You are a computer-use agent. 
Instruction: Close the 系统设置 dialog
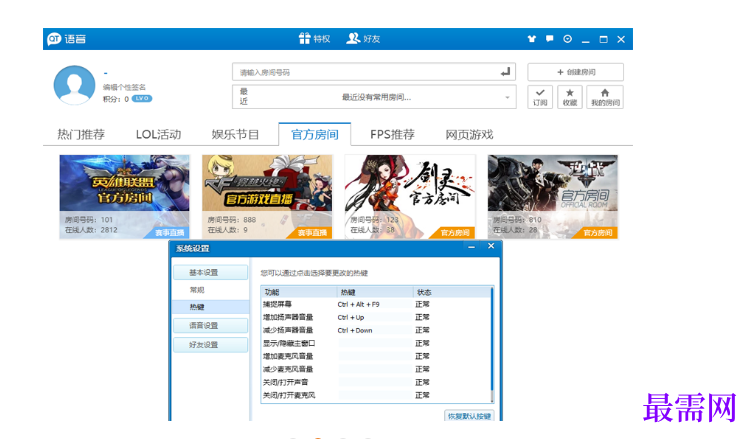tap(491, 246)
